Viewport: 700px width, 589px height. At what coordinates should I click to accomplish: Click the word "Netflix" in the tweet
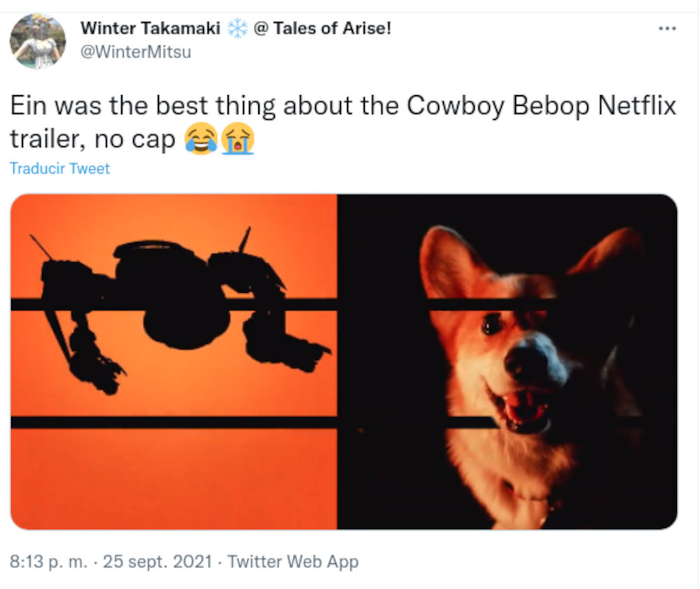point(637,106)
